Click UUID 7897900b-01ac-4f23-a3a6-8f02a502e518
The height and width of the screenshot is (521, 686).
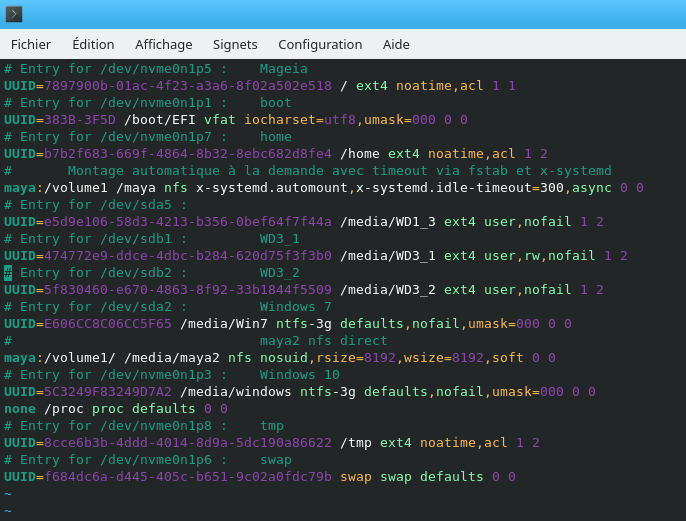pos(188,86)
